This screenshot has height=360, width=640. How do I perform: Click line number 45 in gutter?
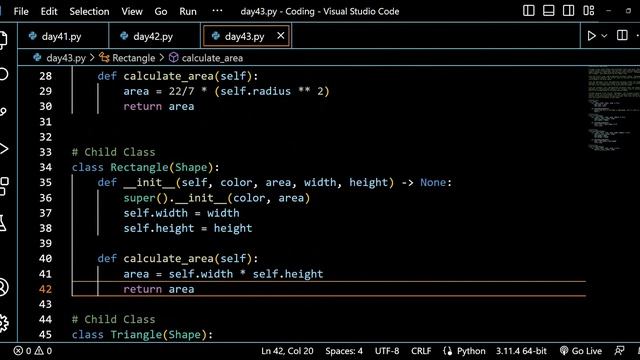pyautogui.click(x=45, y=335)
